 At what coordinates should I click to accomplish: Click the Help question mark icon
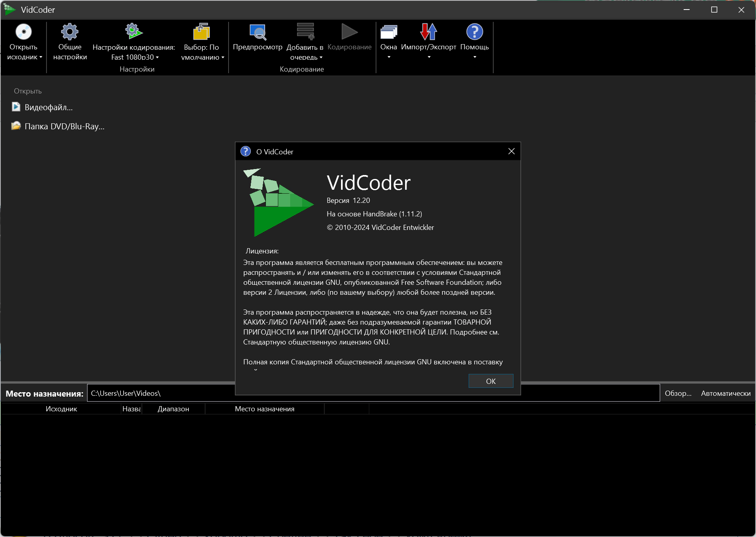475,32
